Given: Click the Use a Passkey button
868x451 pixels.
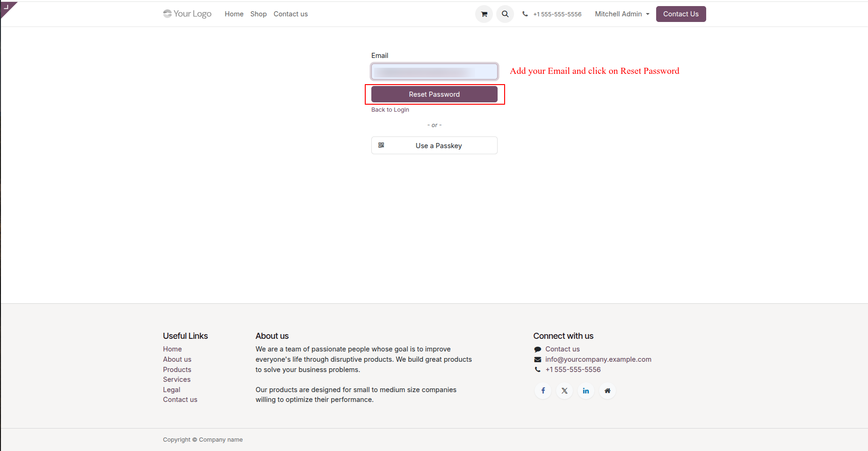Looking at the screenshot, I should pyautogui.click(x=434, y=145).
